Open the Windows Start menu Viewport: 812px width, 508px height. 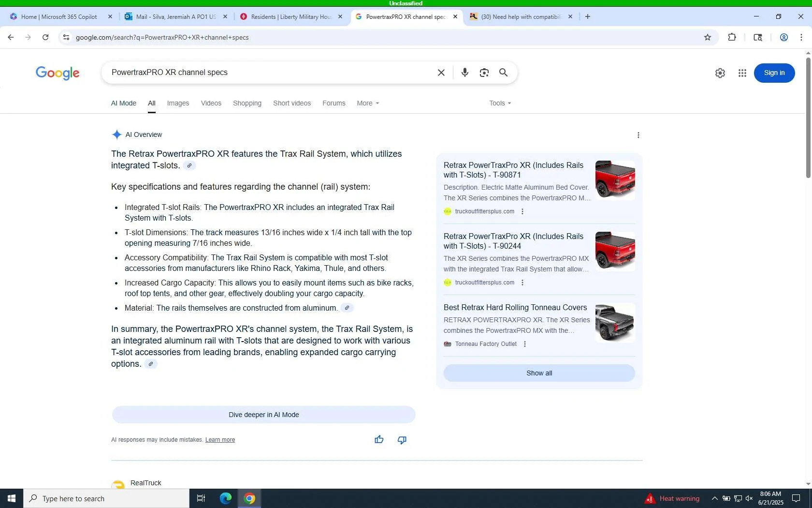[12, 498]
